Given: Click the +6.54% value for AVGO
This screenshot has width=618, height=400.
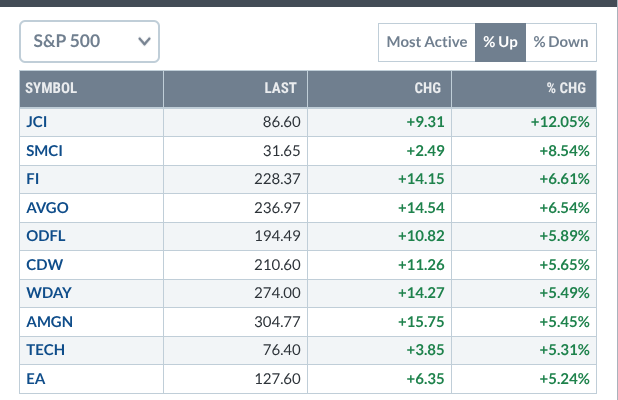Looking at the screenshot, I should pos(564,208).
